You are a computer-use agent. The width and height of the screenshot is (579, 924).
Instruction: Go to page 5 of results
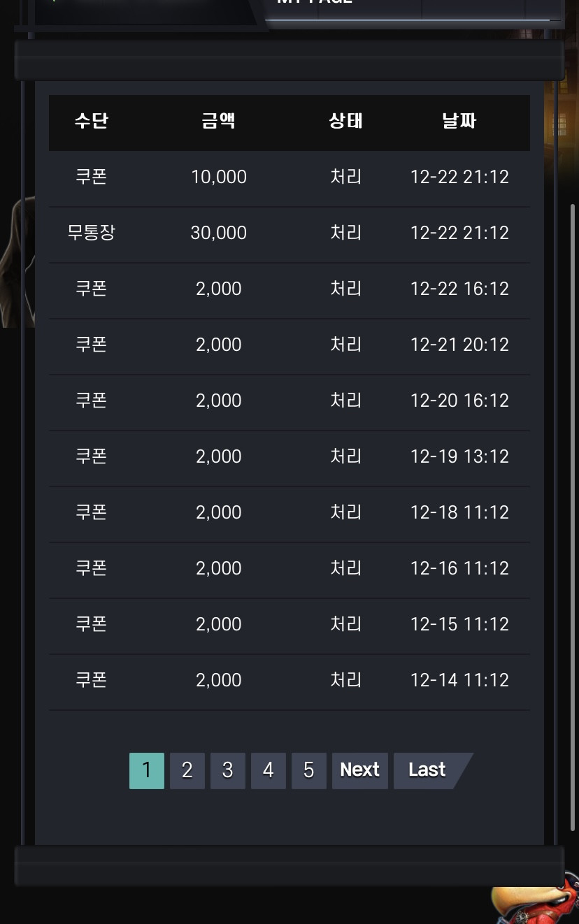(x=309, y=770)
